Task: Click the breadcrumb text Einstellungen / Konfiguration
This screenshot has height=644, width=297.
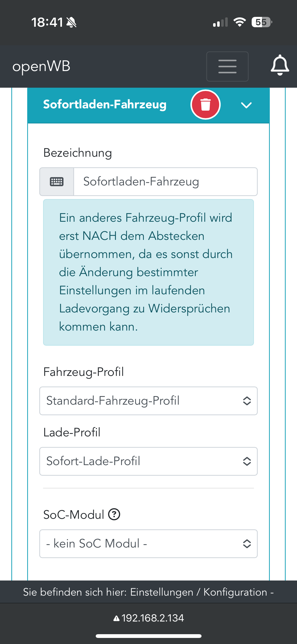Action: [199, 592]
